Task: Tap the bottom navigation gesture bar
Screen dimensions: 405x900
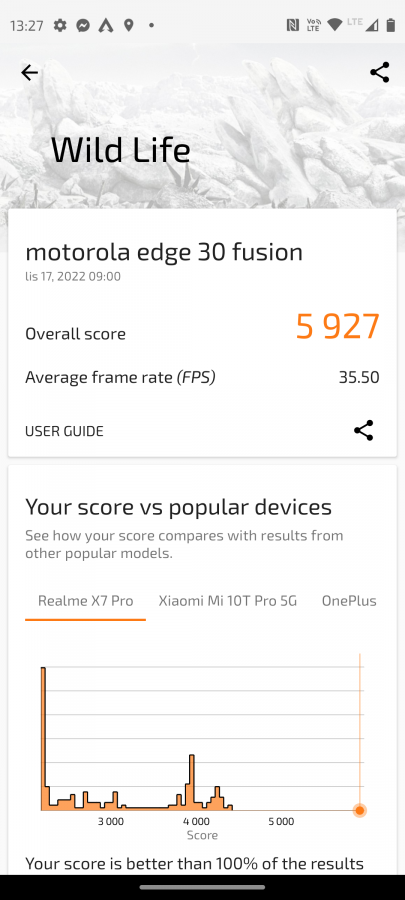Action: coord(202,887)
